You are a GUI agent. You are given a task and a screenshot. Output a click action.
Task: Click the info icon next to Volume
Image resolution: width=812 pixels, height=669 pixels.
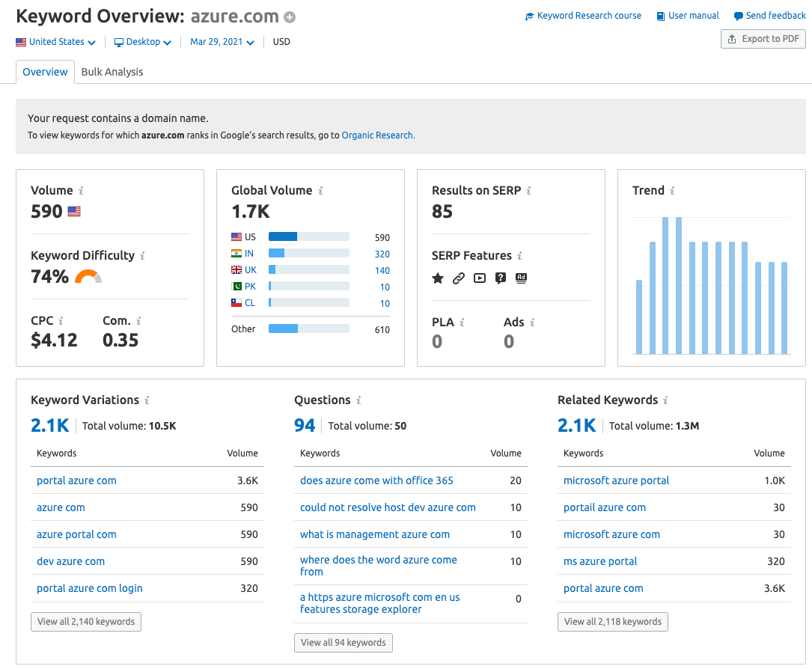point(81,191)
